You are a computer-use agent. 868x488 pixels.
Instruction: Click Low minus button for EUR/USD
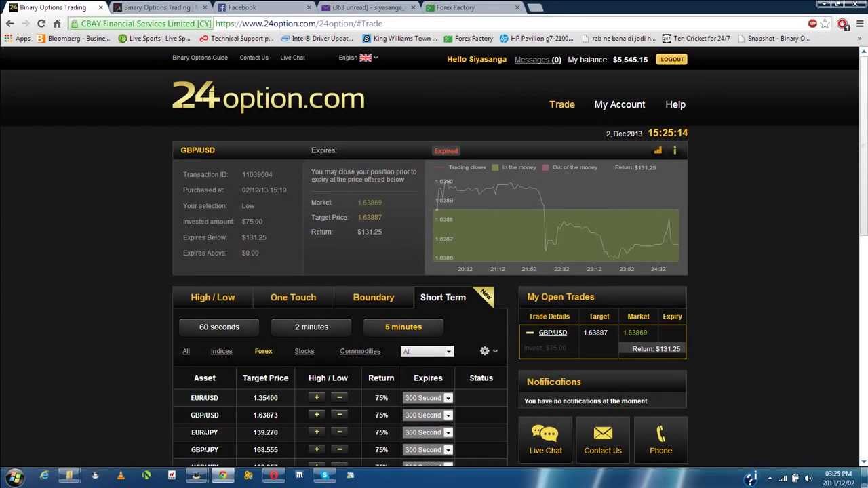coord(339,397)
